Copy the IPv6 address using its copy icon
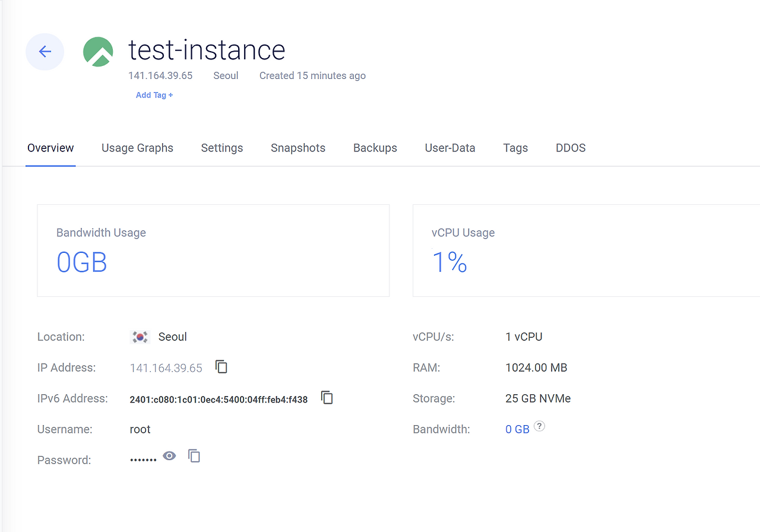This screenshot has height=532, width=760. 327,398
